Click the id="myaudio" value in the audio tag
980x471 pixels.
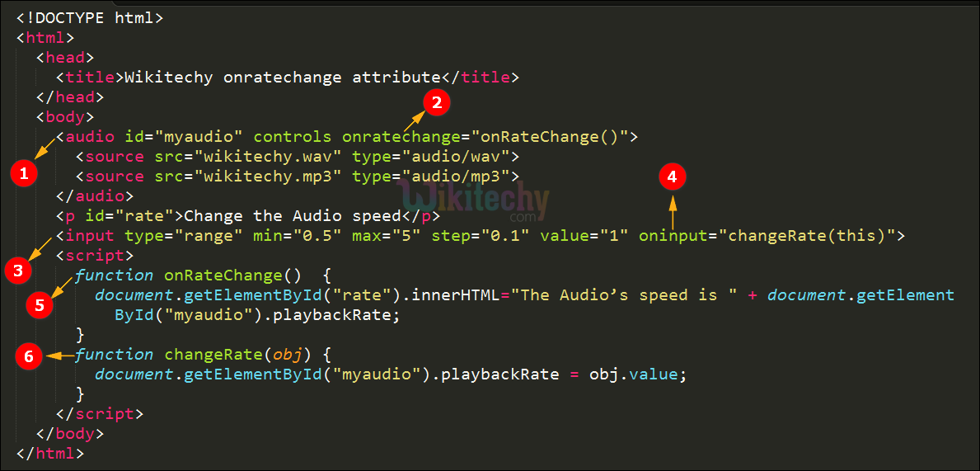(199, 136)
